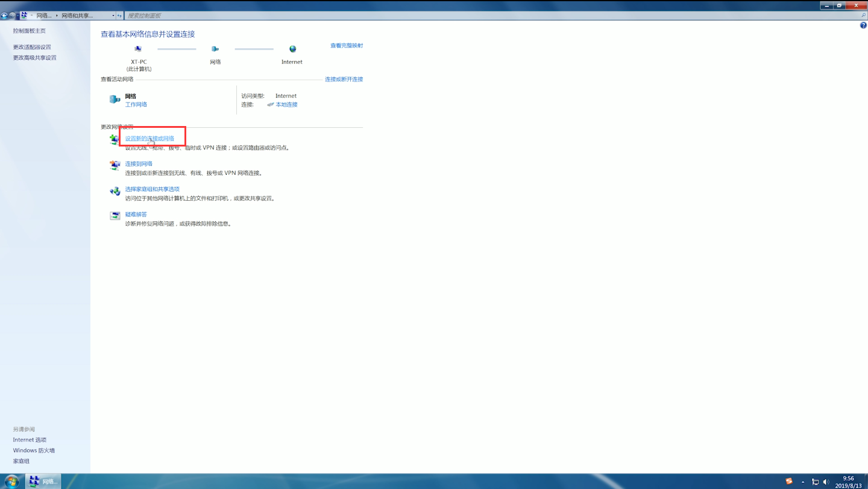Click the 选择家庭组和共享选项 icon
This screenshot has height=489, width=868.
point(115,191)
